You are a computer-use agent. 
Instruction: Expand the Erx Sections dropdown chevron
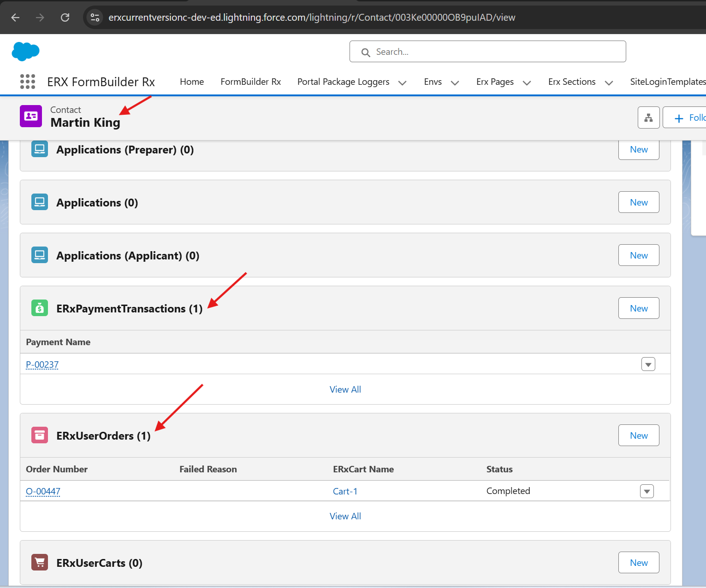pos(609,82)
